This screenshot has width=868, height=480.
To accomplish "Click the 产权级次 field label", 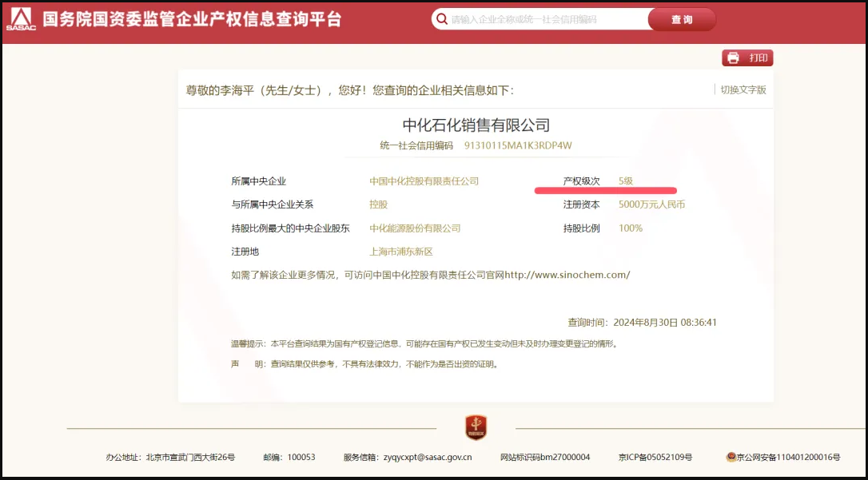I will (x=581, y=181).
